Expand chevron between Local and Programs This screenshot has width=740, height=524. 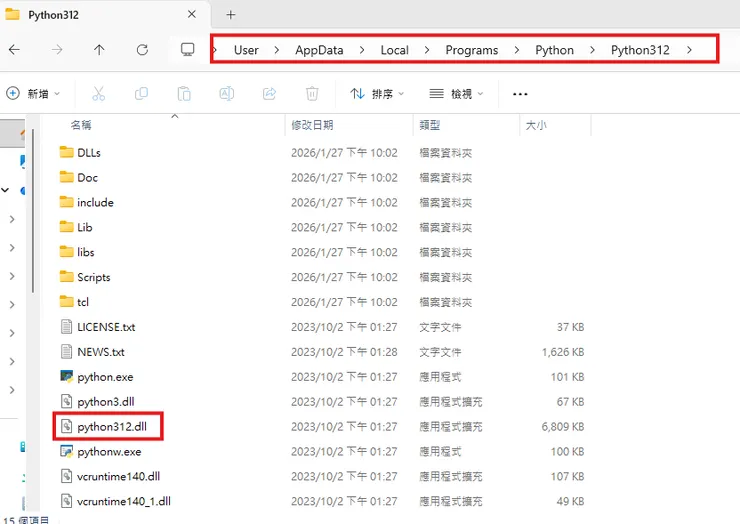click(427, 50)
